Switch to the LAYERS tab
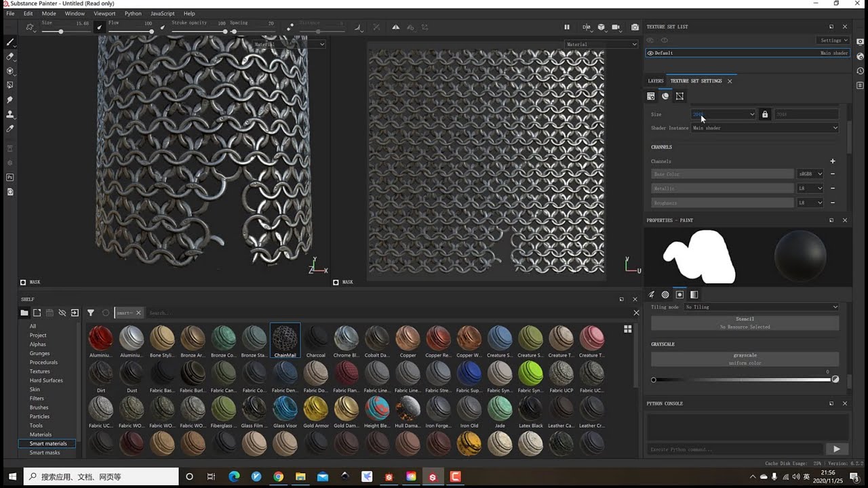 (x=656, y=81)
